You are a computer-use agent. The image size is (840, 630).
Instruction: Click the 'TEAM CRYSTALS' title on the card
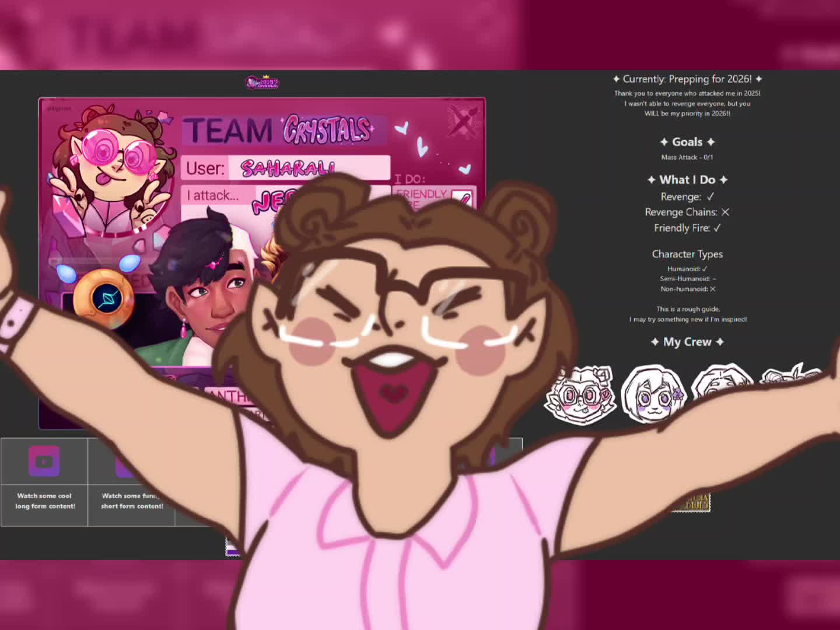tap(279, 129)
